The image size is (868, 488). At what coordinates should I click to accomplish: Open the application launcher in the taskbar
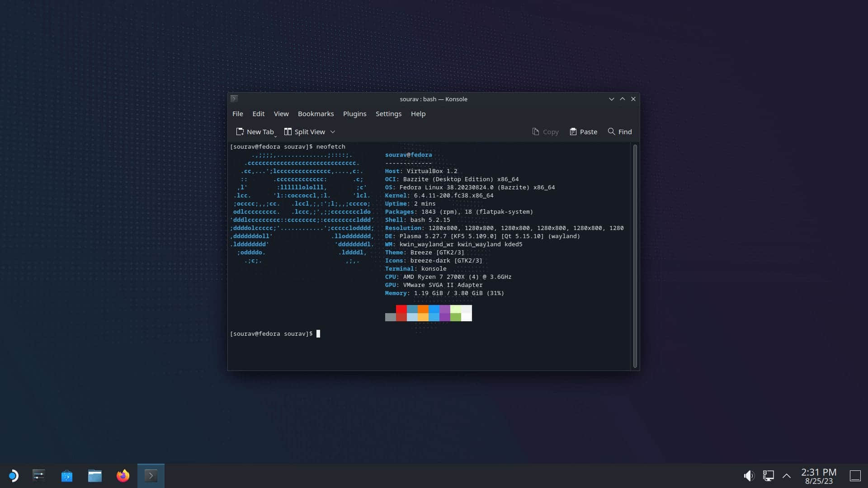13,476
